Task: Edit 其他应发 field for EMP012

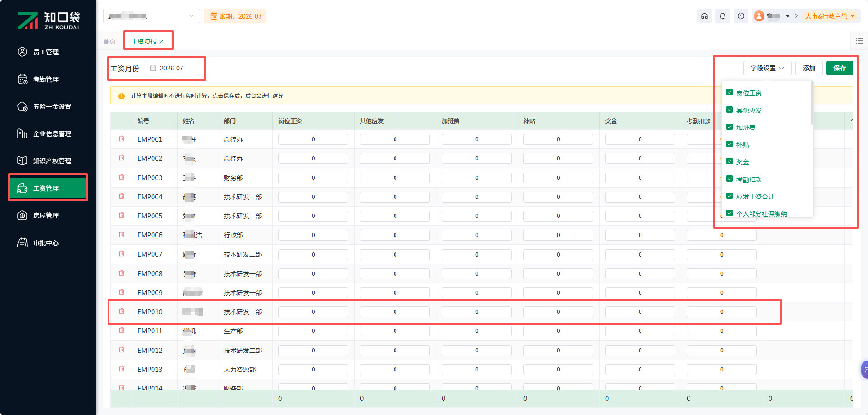Action: pyautogui.click(x=395, y=351)
